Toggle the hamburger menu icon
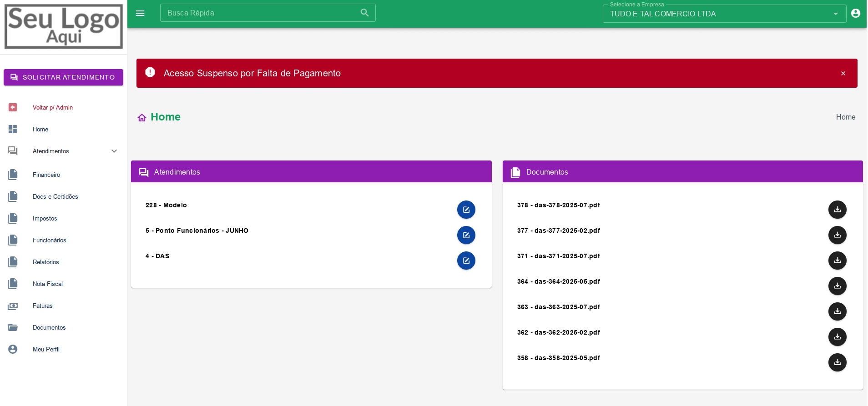Viewport: 868px width, 406px height. (140, 13)
